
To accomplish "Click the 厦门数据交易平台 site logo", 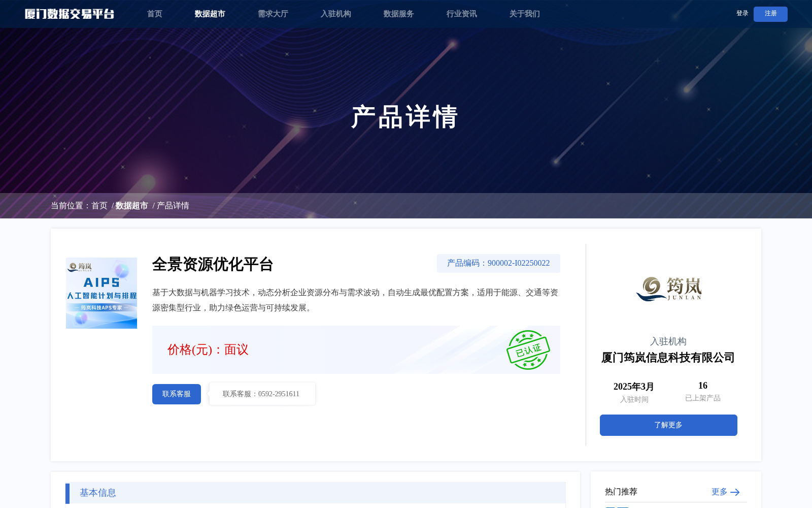I will tap(70, 14).
